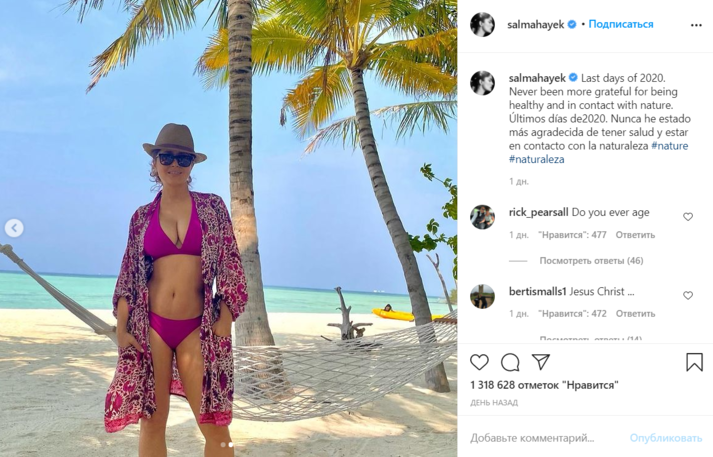Like bertismalls1's comment
Viewport: 713px width, 457px height.
(688, 296)
